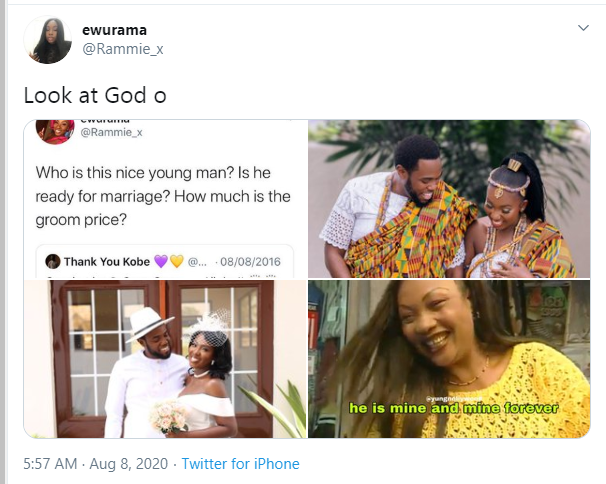Open the "Twitter for iPhone" source link

tap(240, 464)
